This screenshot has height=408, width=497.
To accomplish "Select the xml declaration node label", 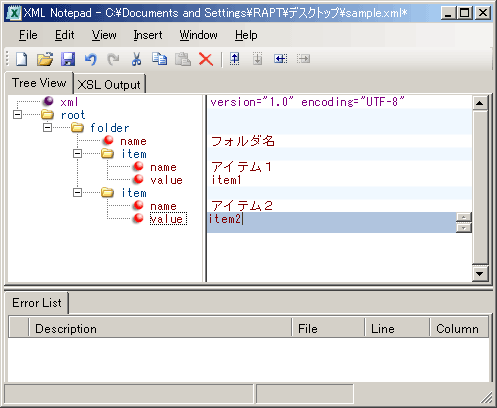I will coord(69,102).
